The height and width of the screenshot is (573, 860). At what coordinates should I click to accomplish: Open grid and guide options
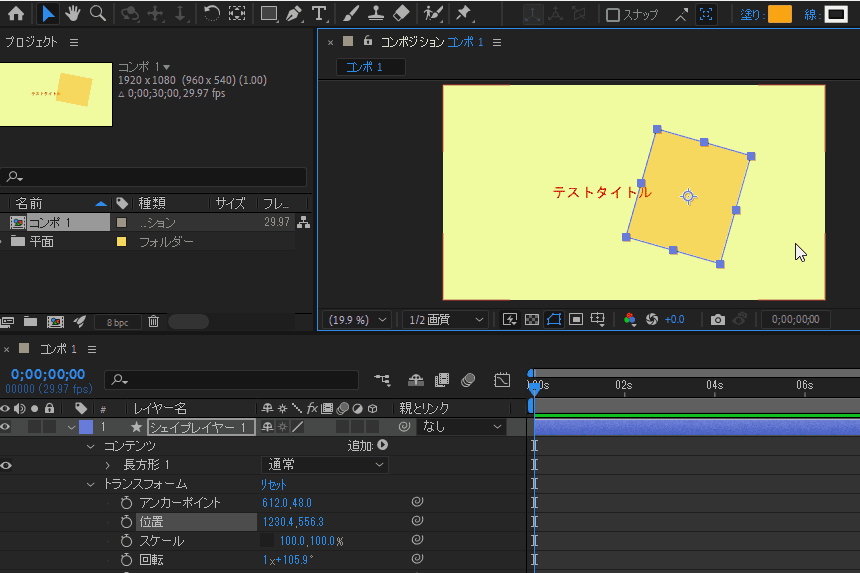(597, 320)
